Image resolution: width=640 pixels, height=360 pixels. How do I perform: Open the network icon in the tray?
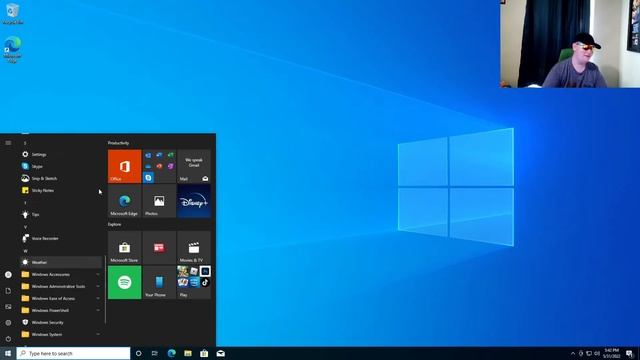point(589,353)
